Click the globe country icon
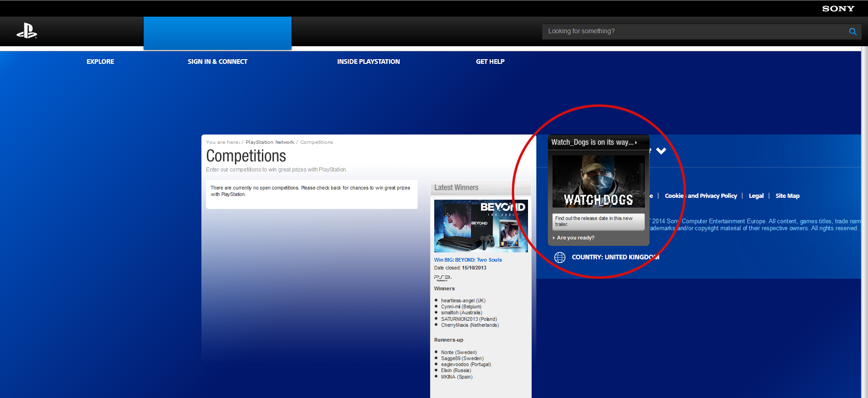Viewport: 868px width, 398px height. pyautogui.click(x=559, y=257)
